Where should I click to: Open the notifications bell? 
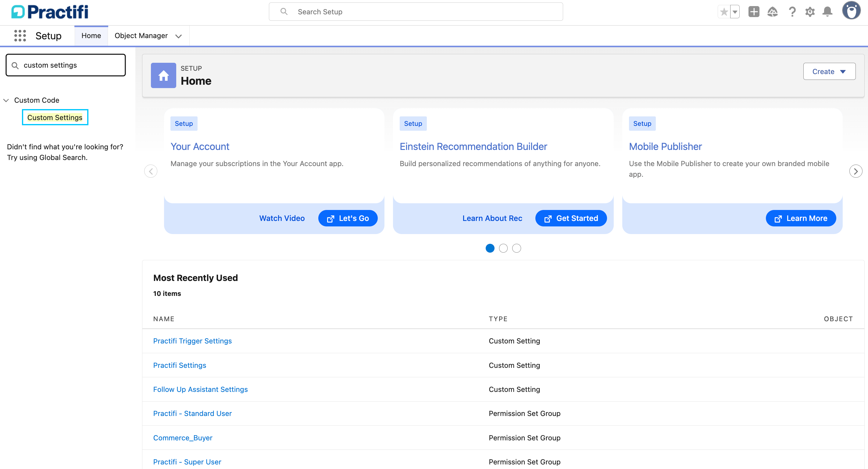coord(827,12)
